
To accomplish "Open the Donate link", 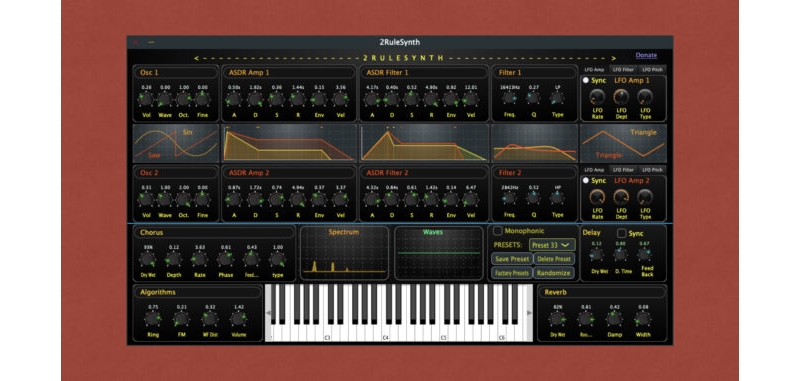I will (x=646, y=55).
